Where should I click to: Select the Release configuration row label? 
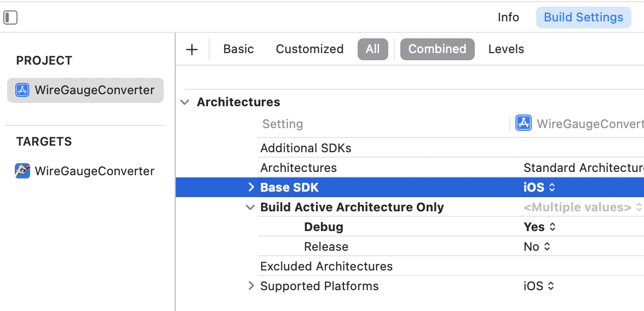pos(326,246)
